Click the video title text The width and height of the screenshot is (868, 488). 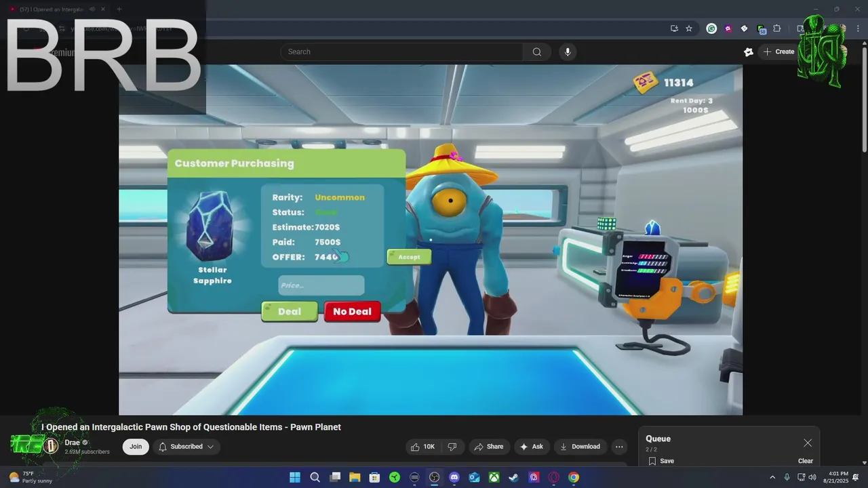pos(191,427)
